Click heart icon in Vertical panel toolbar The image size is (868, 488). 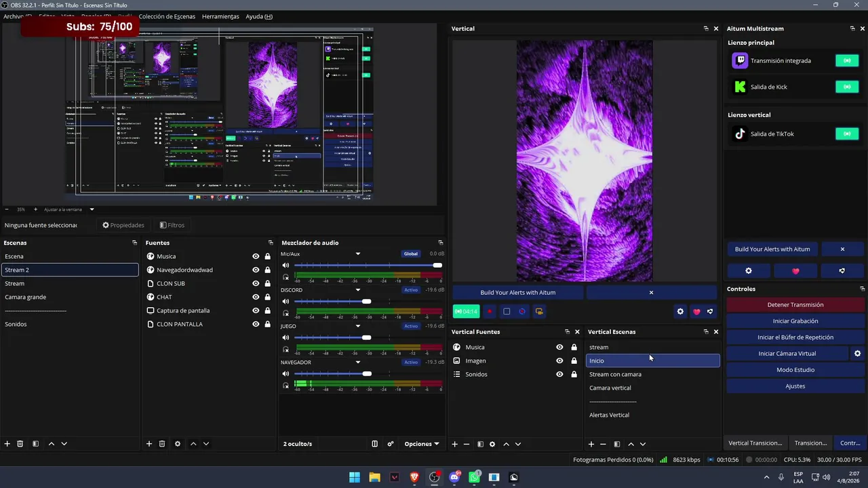696,312
